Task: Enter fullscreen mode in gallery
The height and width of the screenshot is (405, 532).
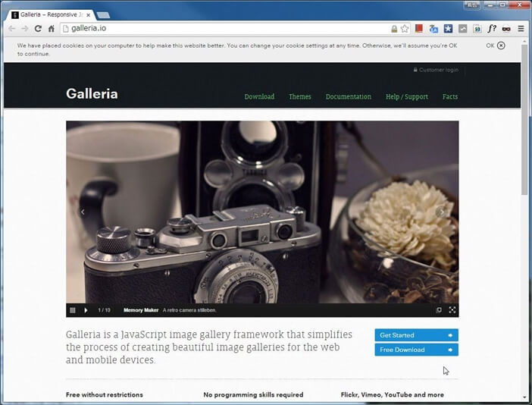Action: (x=452, y=310)
